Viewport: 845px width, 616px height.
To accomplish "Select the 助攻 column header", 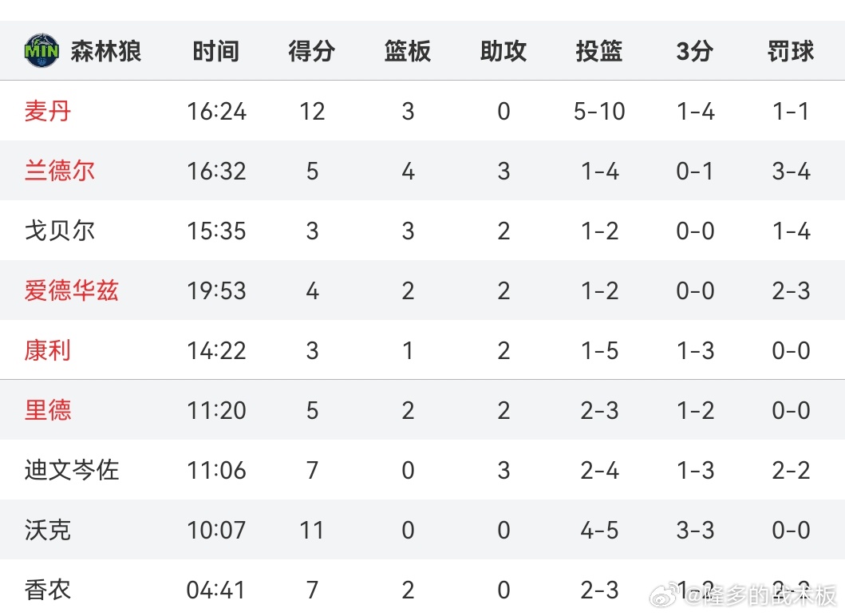I will pos(503,51).
